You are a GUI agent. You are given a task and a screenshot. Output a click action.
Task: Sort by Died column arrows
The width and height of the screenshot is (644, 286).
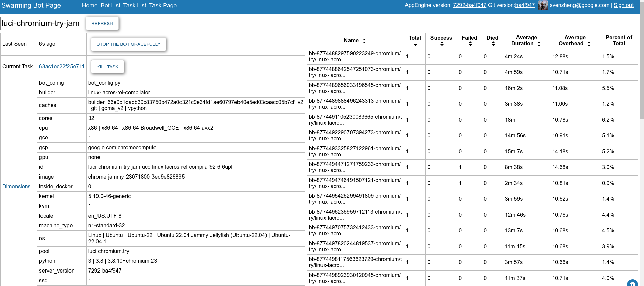[493, 44]
